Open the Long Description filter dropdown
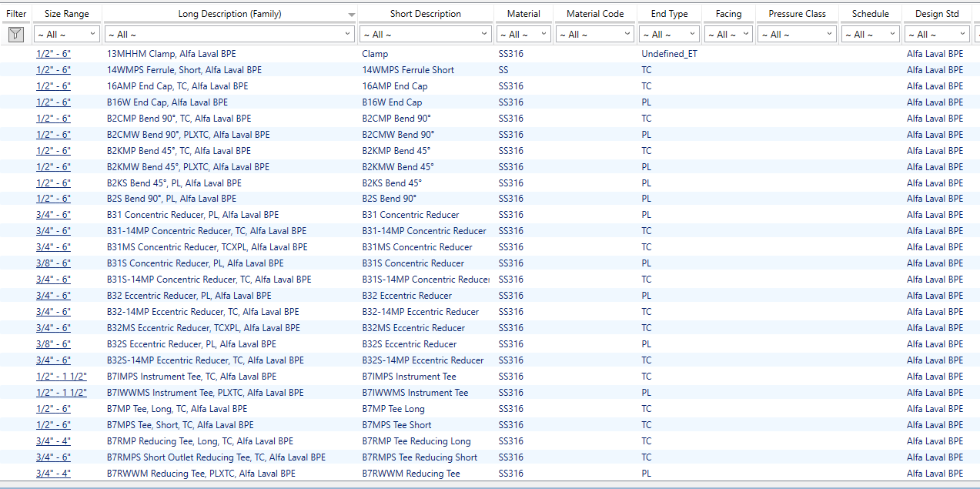Image resolution: width=980 pixels, height=489 pixels. [x=230, y=34]
